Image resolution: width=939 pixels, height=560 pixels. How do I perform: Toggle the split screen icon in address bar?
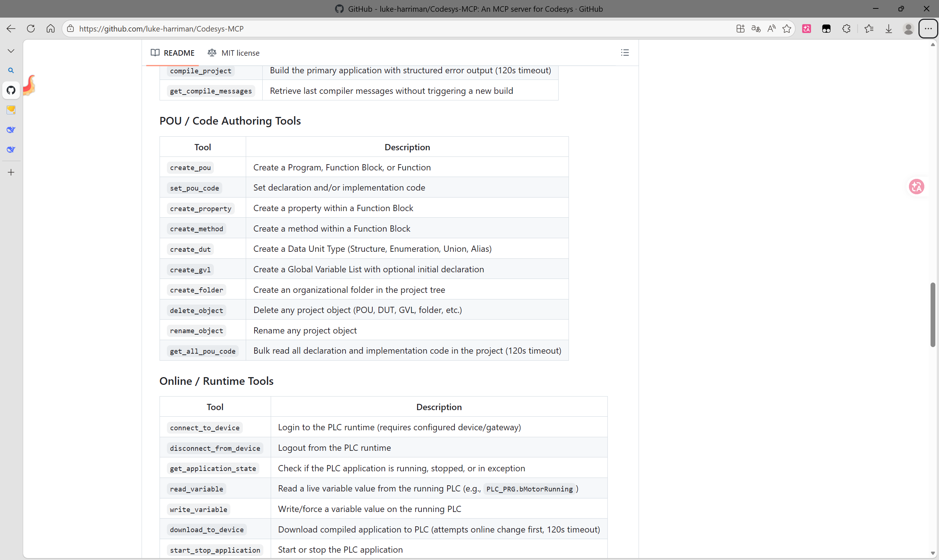(x=740, y=29)
